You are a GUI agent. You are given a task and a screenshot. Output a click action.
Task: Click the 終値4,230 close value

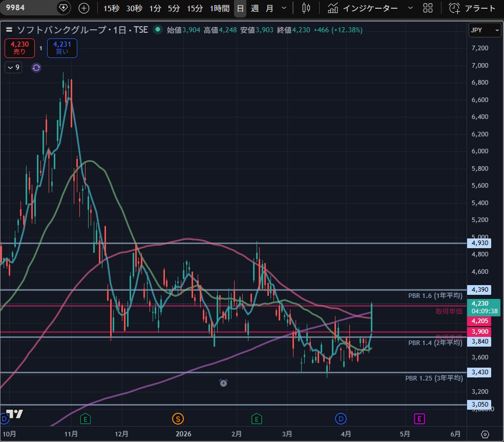click(293, 30)
